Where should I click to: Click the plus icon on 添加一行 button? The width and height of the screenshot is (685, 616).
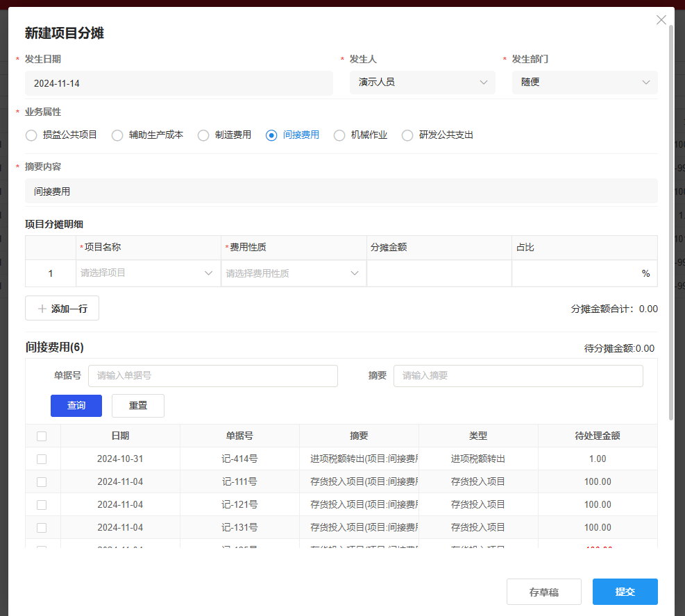42,308
